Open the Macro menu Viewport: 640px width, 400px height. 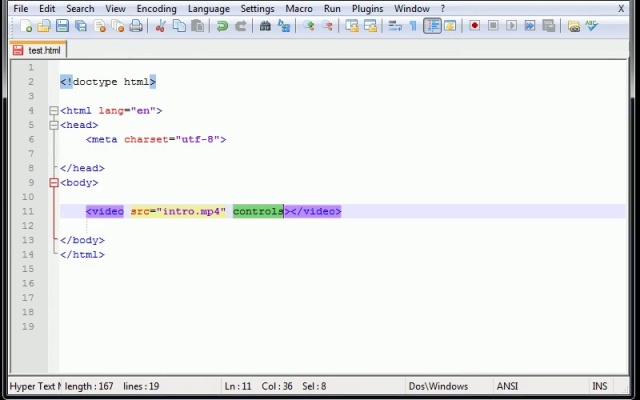[x=299, y=9]
